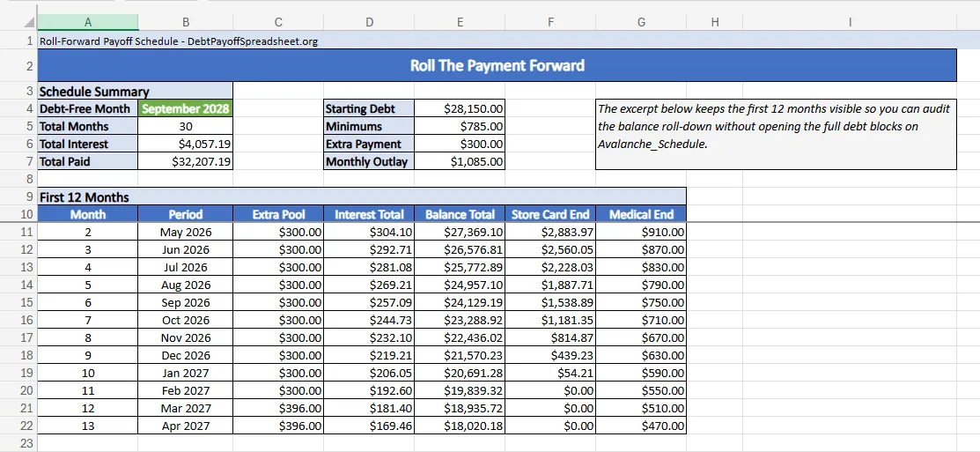Select period cell 'May 2026'
This screenshot has height=452, width=980.
click(x=186, y=232)
